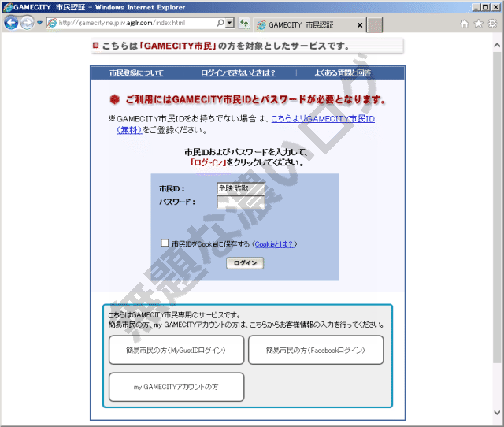Image resolution: width=504 pixels, height=427 pixels.
Task: Click the browser Back arrow button
Action: tap(11, 23)
